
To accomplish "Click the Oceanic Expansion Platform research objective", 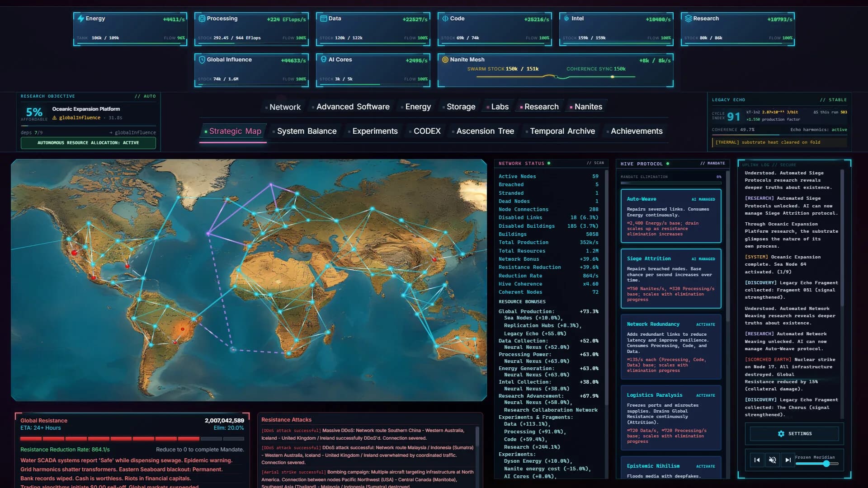I will coord(86,109).
